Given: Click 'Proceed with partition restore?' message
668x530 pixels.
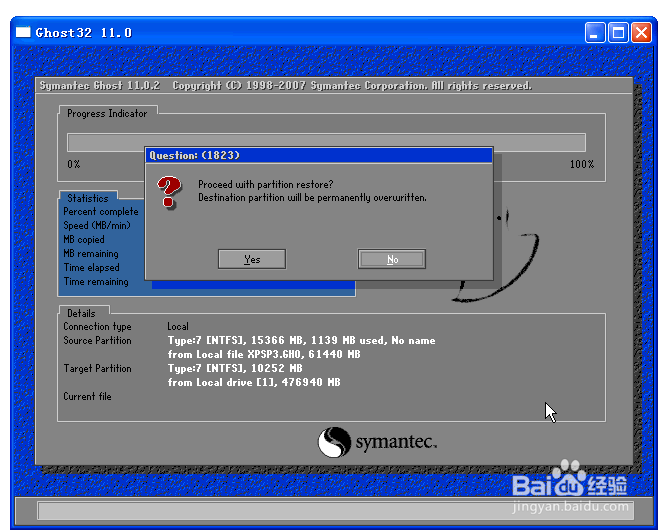Looking at the screenshot, I should pyautogui.click(x=265, y=184).
